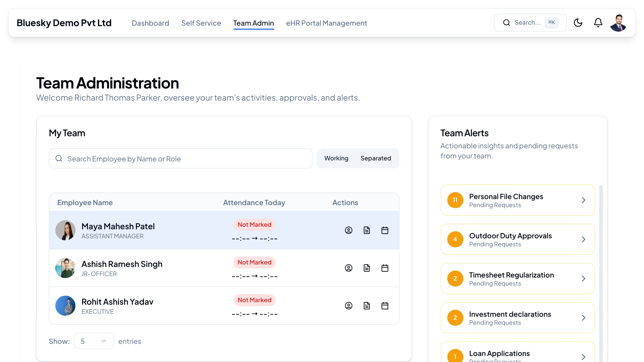Open Rohit Ashish Yadav's document icon
644x362 pixels.
coord(367,306)
